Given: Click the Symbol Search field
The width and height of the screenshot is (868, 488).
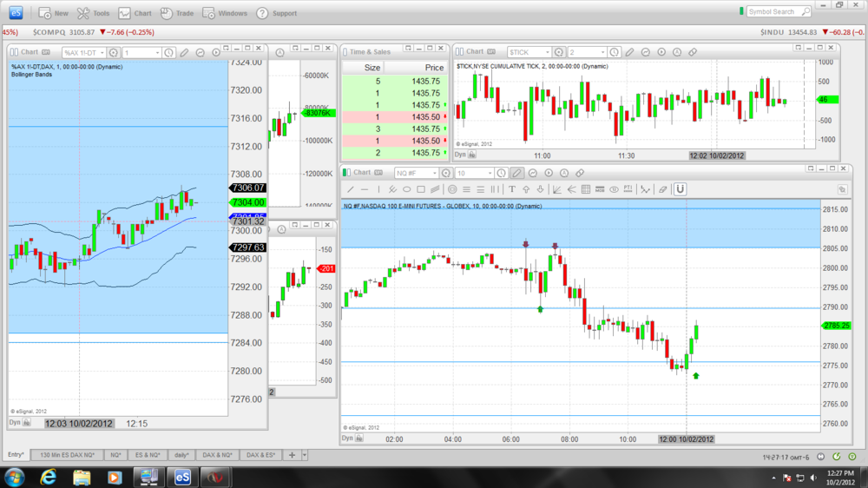Looking at the screenshot, I should [779, 11].
